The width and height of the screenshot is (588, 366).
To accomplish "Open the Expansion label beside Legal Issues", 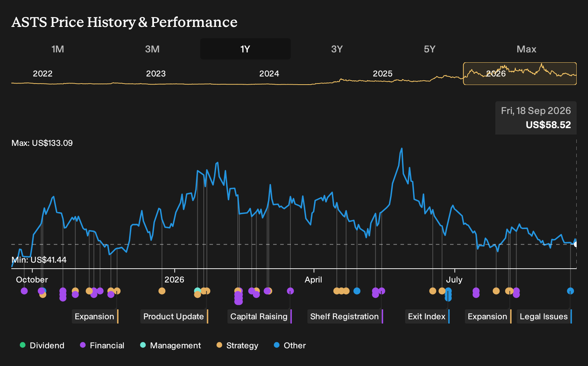I will (x=488, y=316).
